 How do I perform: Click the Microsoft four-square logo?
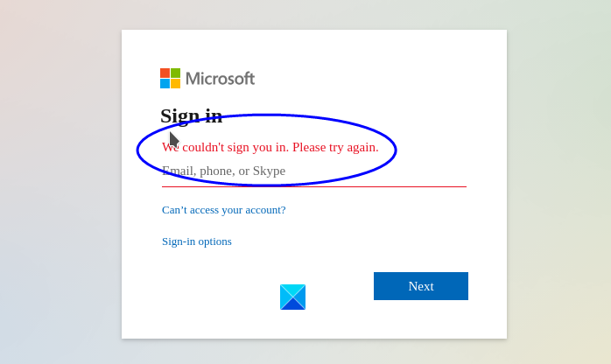coord(170,78)
